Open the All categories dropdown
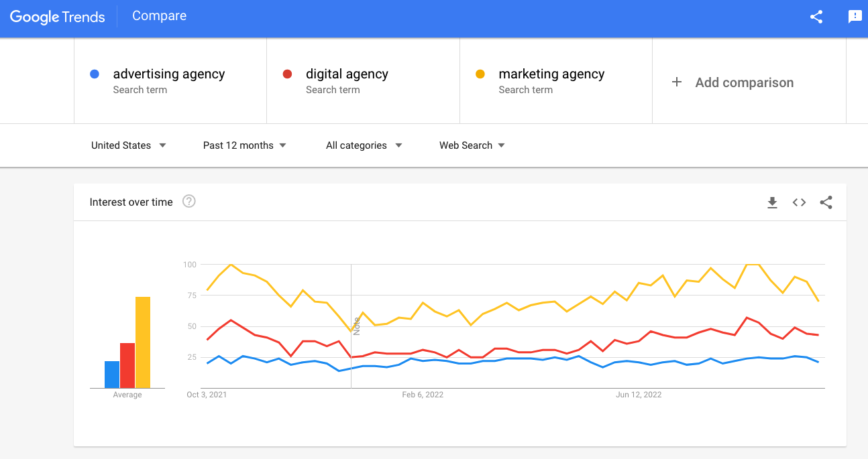This screenshot has height=459, width=868. tap(364, 145)
